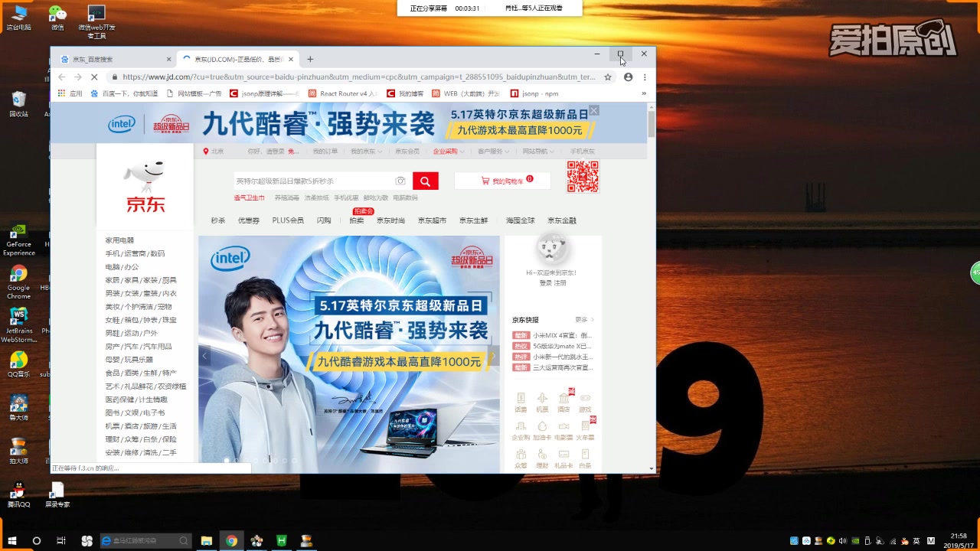Click the red JD search button
The image size is (980, 551).
(425, 181)
